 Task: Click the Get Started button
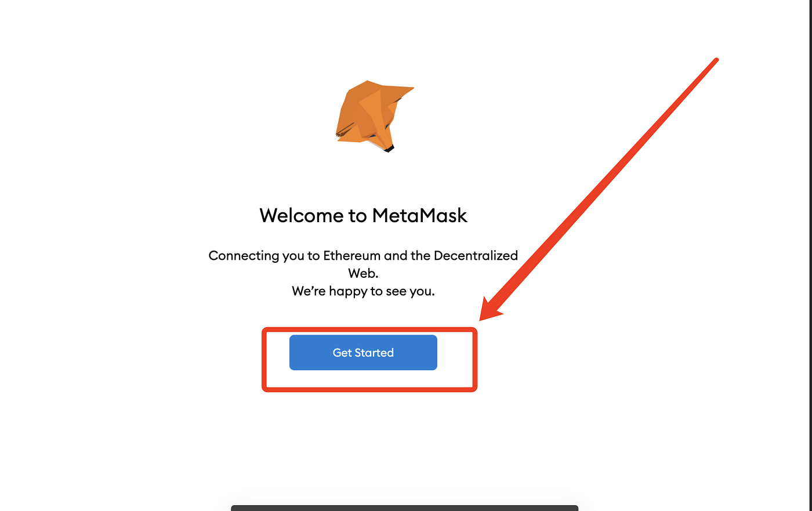coord(363,353)
